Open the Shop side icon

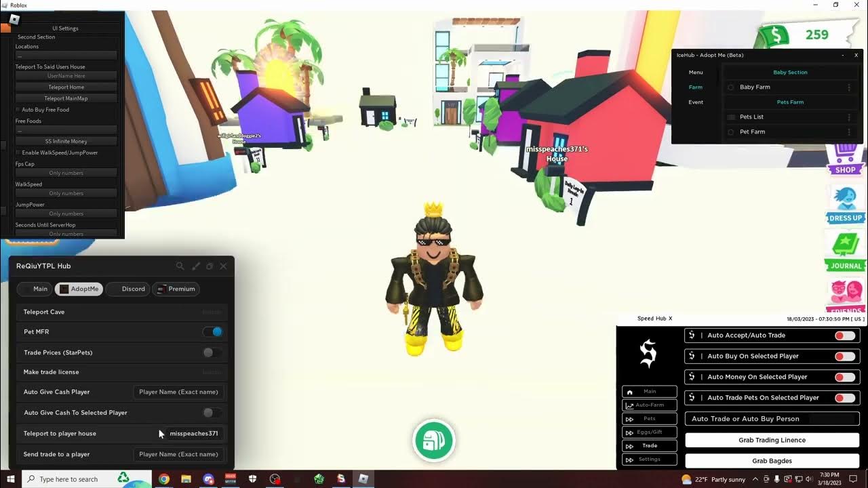(x=845, y=159)
